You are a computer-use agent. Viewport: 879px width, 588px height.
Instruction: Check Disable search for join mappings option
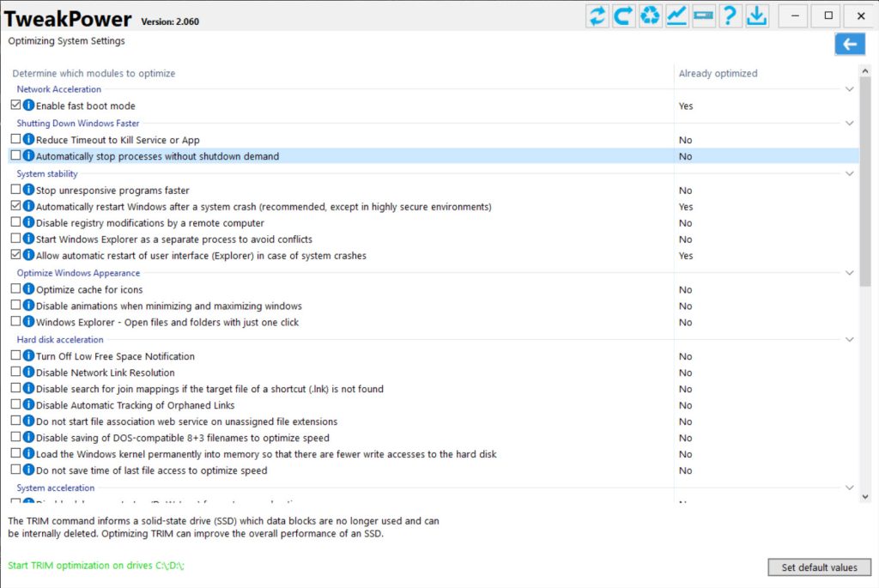(x=15, y=388)
